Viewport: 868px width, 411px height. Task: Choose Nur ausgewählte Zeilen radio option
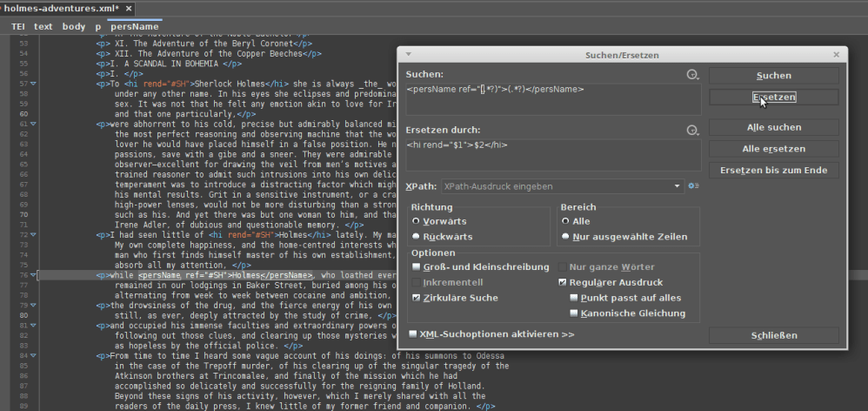tap(565, 237)
